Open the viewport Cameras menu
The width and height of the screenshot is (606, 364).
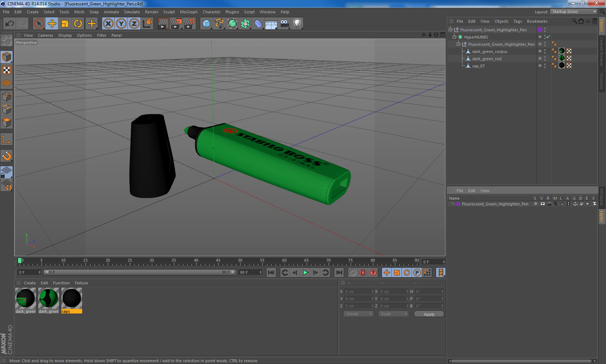coord(45,35)
